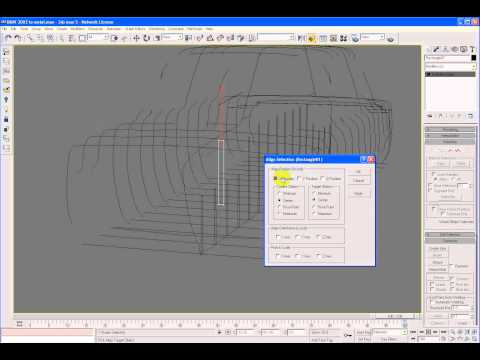
Task: Click the Go to Start playback button
Action: [414, 332]
